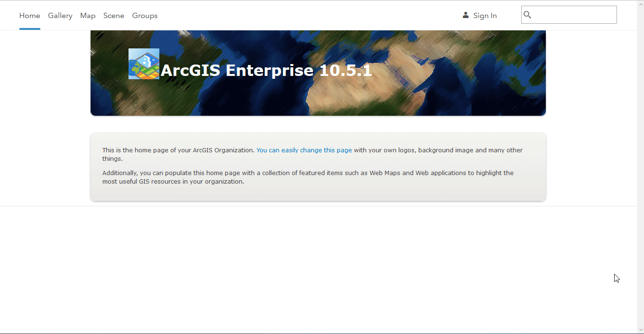
Task: Click the vertical scrollbar on right edge
Action: pos(640,167)
